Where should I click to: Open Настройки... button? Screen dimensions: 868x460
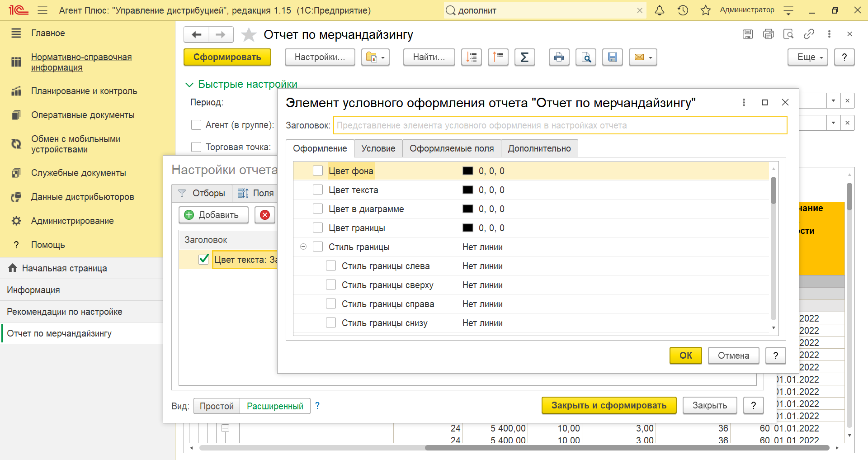pyautogui.click(x=320, y=57)
